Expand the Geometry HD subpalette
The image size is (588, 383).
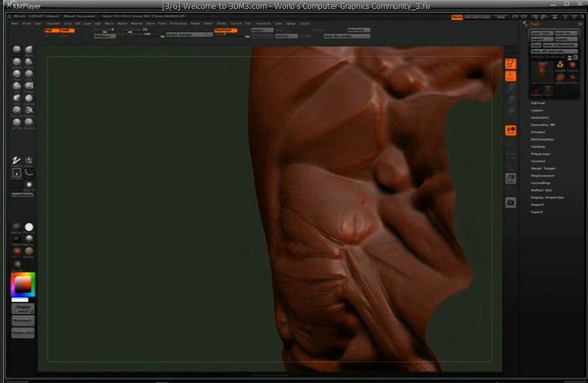(543, 125)
